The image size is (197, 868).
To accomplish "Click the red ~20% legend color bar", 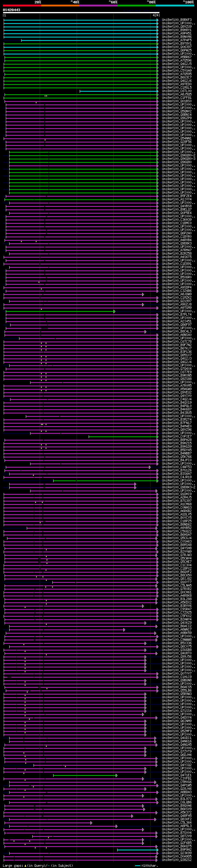I will pos(22,6).
